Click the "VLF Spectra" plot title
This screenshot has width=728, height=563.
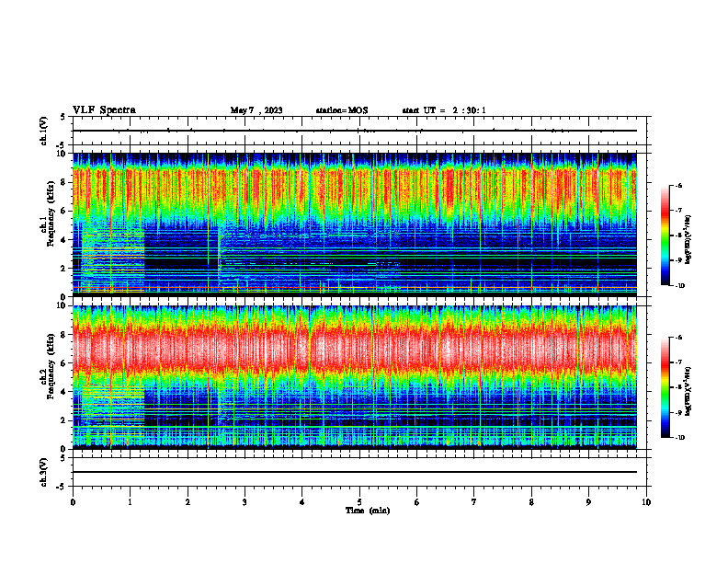(x=104, y=110)
